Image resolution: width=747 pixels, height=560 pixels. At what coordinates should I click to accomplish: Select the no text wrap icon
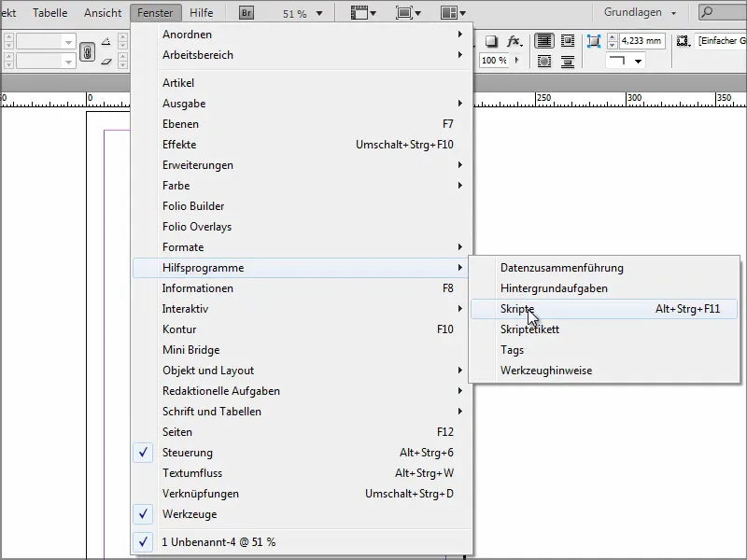click(544, 41)
